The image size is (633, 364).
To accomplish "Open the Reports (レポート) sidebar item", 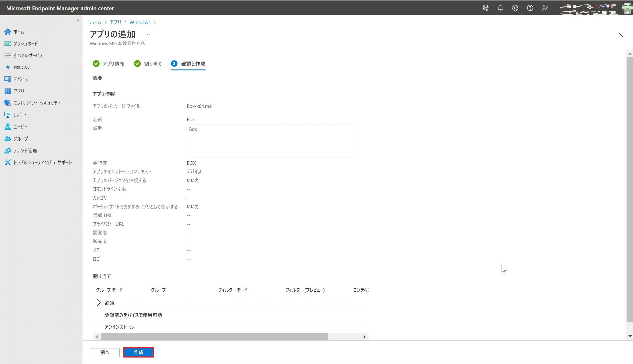I will [20, 115].
